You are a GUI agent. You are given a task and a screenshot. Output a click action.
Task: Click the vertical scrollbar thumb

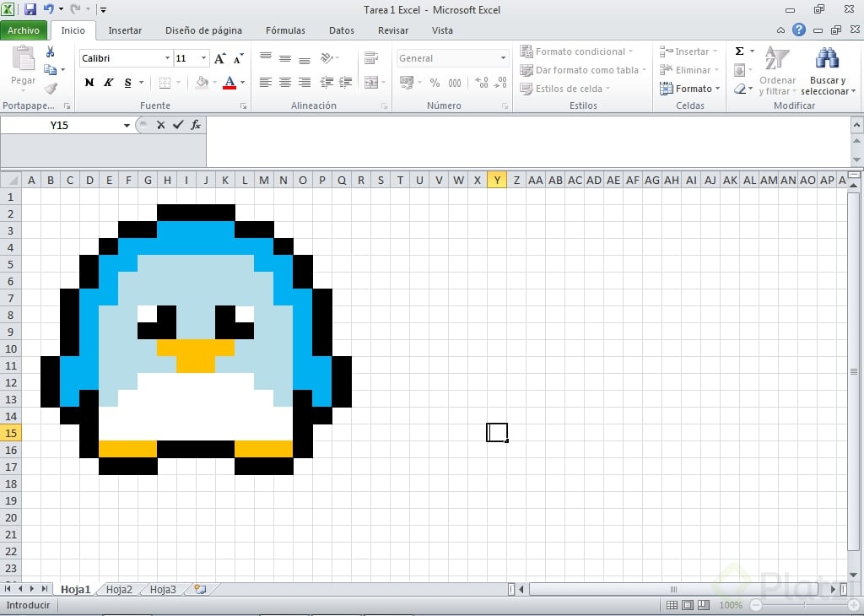click(854, 372)
